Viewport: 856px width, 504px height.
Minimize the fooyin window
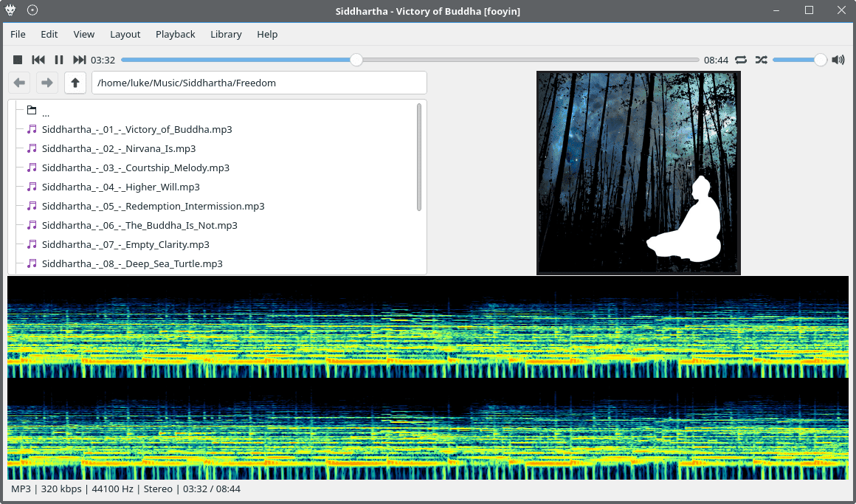pos(778,10)
